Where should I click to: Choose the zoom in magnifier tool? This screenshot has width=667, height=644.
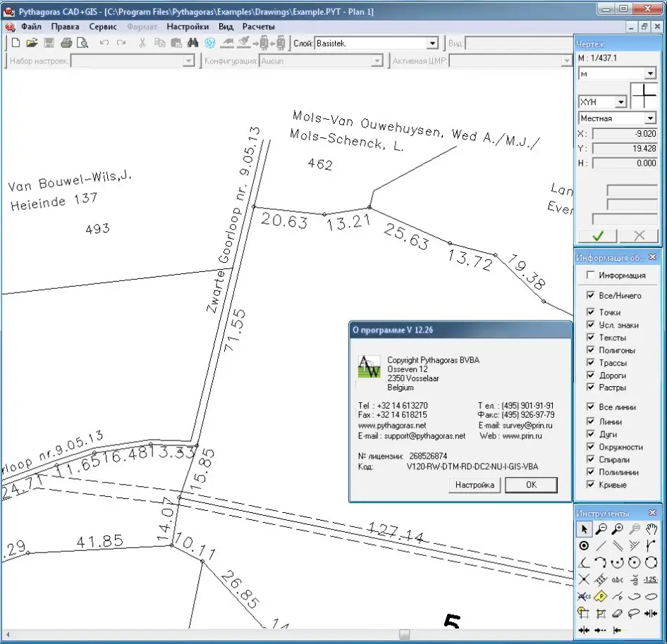pos(617,529)
